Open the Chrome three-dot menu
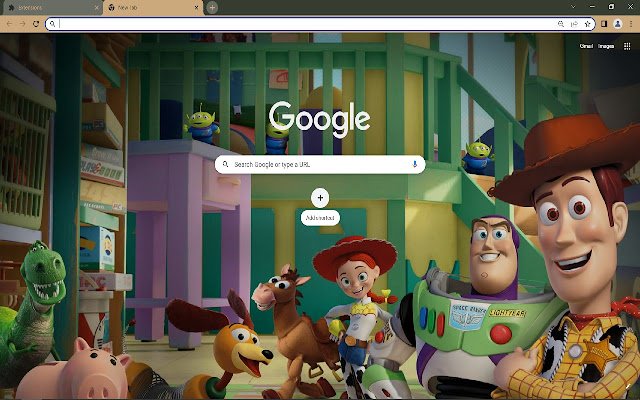 (631, 24)
